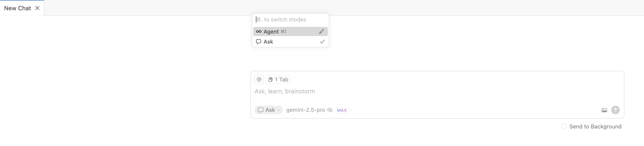This screenshot has width=644, height=146.
Task: Open the gemini-2.5-pro model selector
Action: (306, 110)
